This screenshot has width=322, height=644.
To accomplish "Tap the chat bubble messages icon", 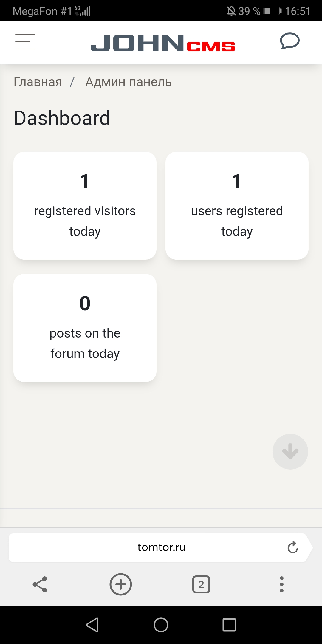I will 290,41.
